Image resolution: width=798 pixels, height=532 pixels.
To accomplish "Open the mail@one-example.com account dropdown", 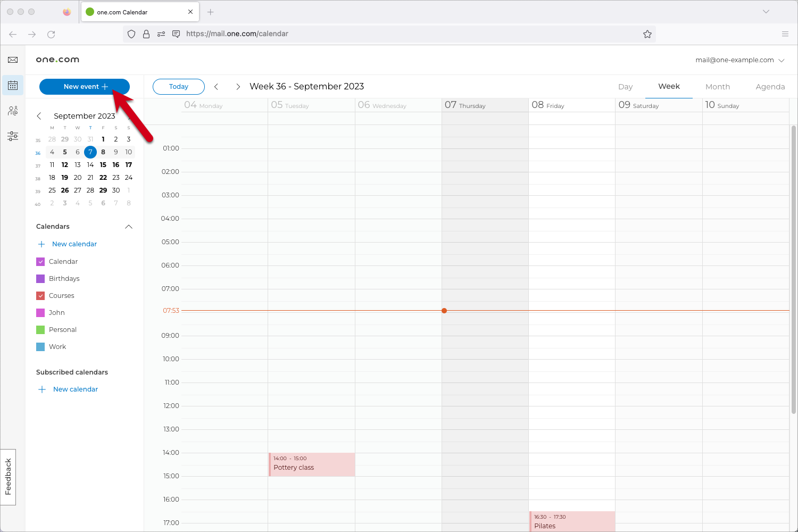I will [739, 60].
